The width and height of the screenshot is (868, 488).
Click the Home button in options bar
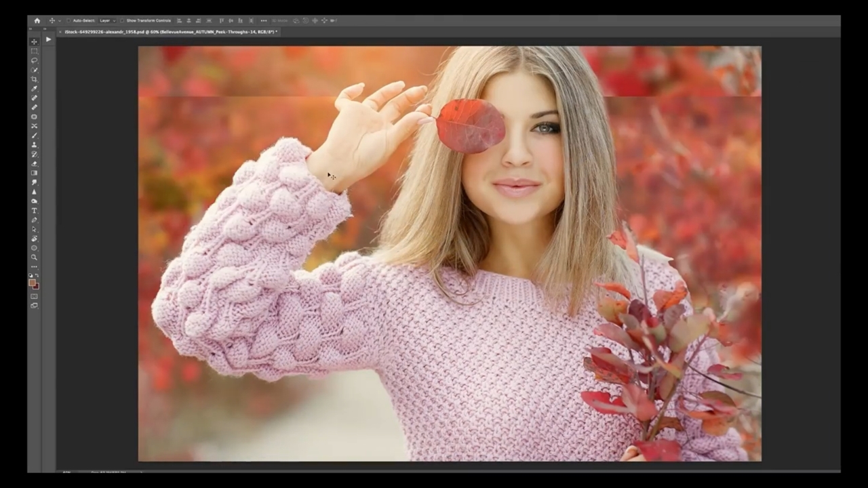coord(37,21)
